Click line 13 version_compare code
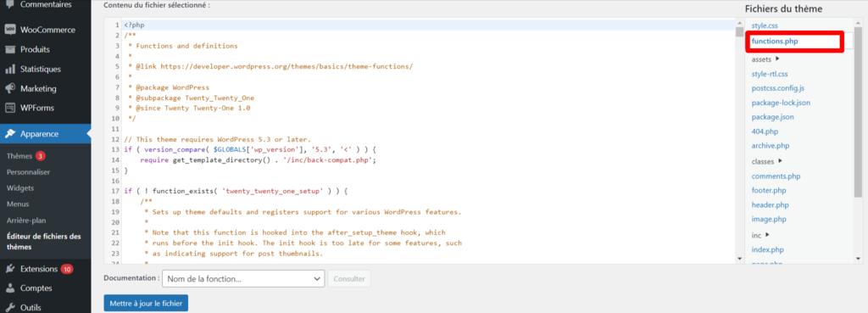 pyautogui.click(x=250, y=149)
